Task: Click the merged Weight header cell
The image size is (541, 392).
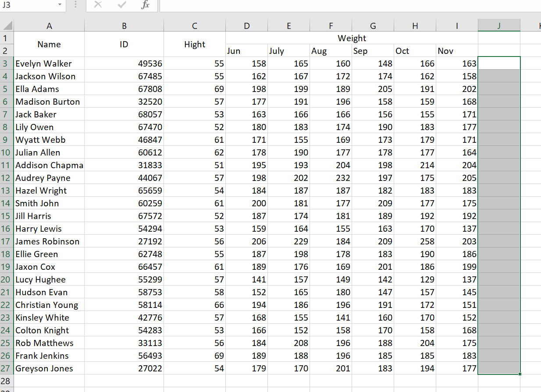Action: click(x=351, y=38)
